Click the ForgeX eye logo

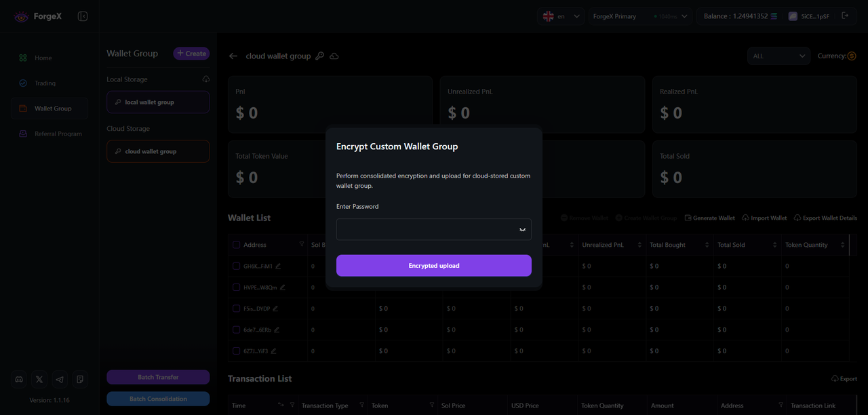21,16
